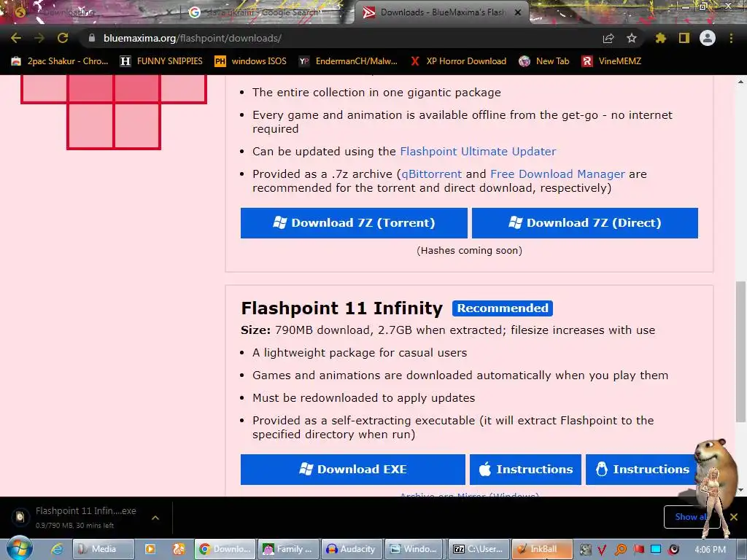
Task: Open the EndermanCH/Malw... bookmark
Action: coord(348,61)
